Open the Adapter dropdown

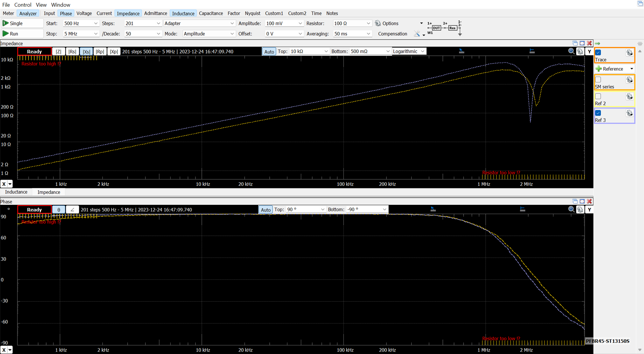point(199,23)
